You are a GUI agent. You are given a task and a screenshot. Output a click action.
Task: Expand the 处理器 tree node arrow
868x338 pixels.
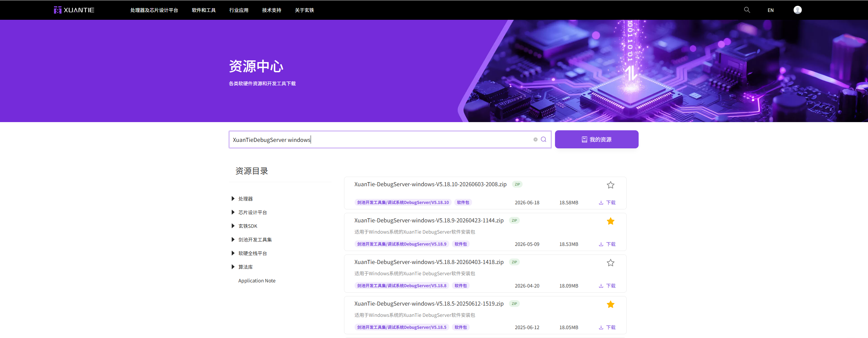point(233,199)
